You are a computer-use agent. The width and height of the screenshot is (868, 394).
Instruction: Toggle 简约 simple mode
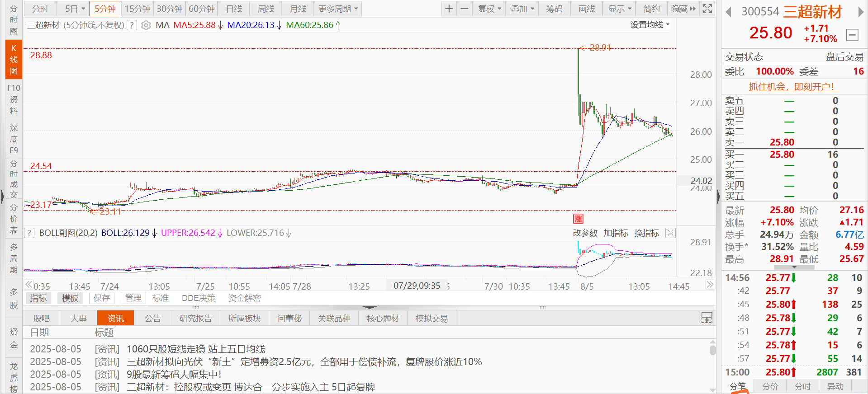click(652, 9)
